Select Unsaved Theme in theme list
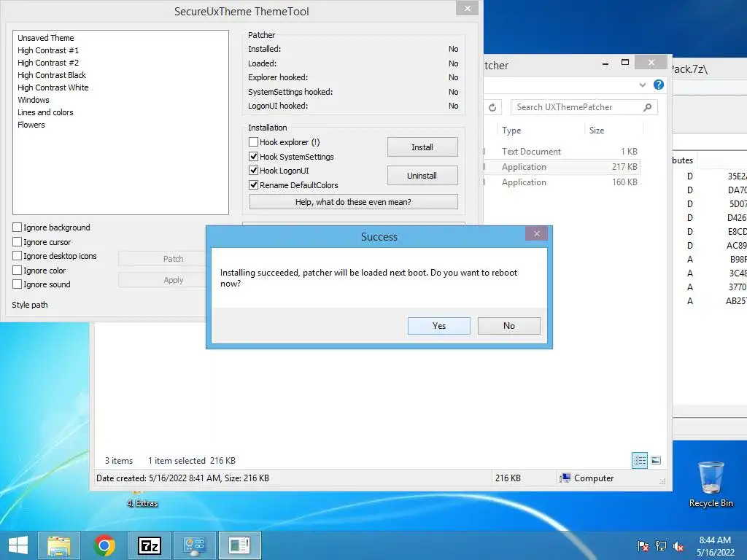The height and width of the screenshot is (560, 747). 46,38
